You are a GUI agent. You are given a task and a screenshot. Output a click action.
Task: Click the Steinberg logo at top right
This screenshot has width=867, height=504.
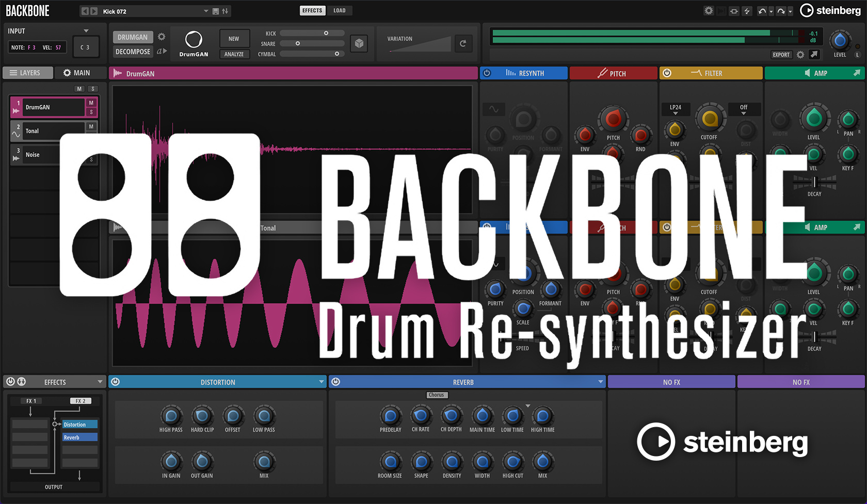tap(830, 10)
